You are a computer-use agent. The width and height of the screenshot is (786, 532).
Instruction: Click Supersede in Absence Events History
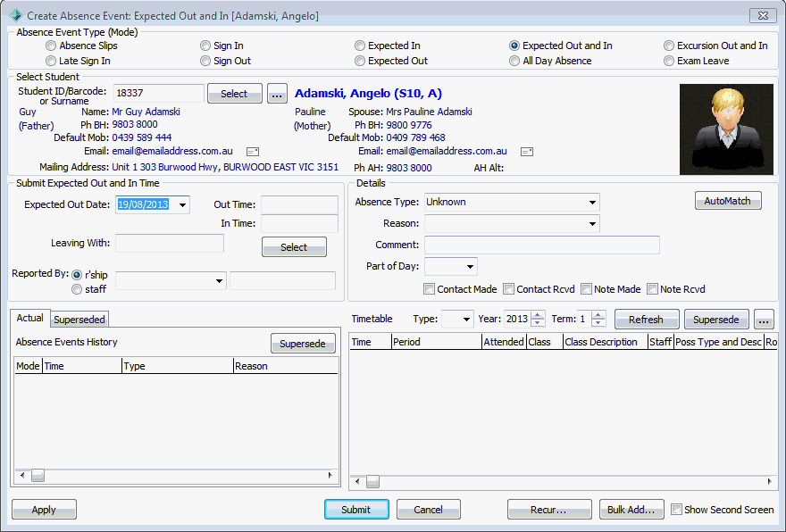click(x=304, y=344)
